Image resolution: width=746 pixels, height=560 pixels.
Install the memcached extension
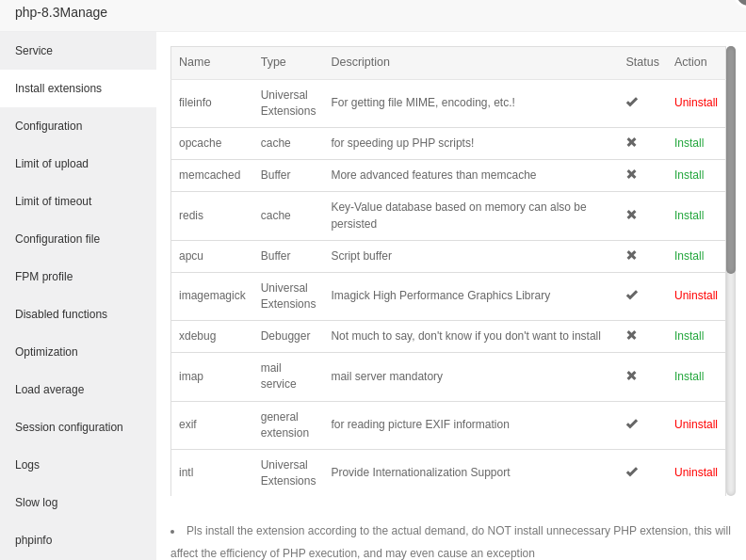[689, 175]
